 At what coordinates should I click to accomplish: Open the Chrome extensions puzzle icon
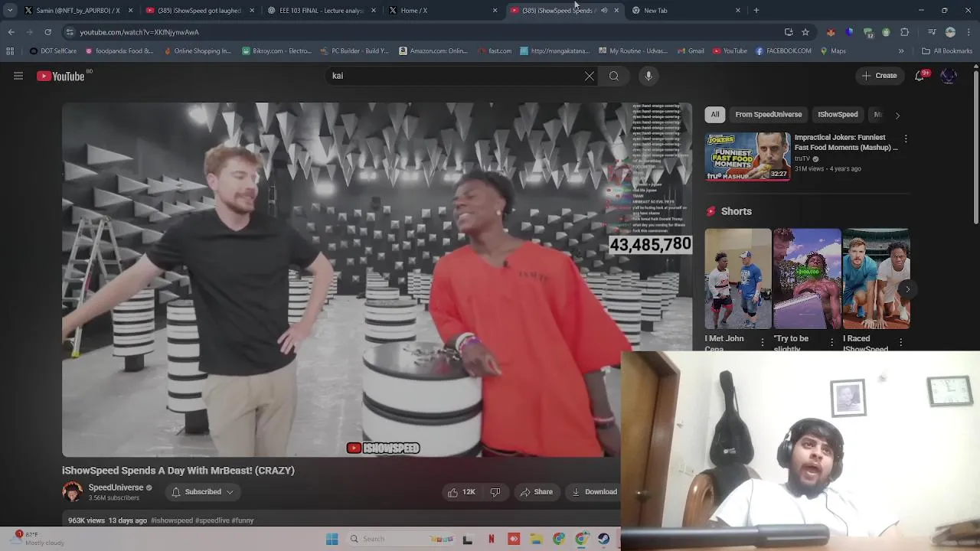tap(904, 32)
